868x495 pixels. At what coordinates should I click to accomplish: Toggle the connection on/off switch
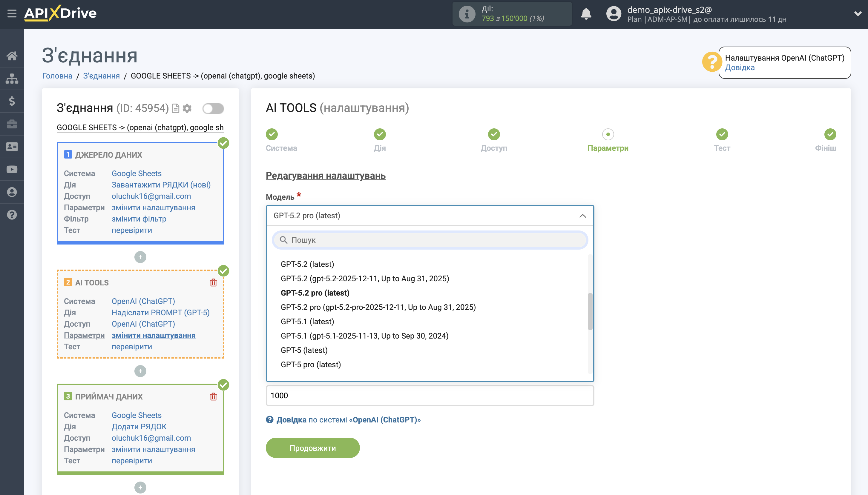click(x=214, y=108)
